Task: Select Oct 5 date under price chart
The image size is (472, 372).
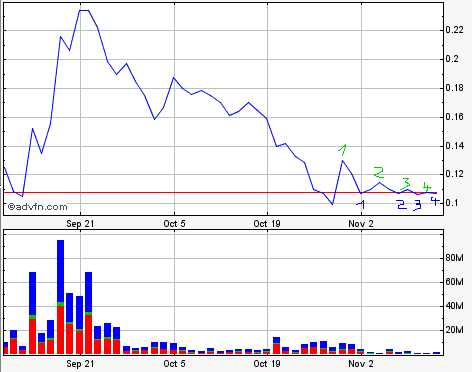Action: pos(174,224)
